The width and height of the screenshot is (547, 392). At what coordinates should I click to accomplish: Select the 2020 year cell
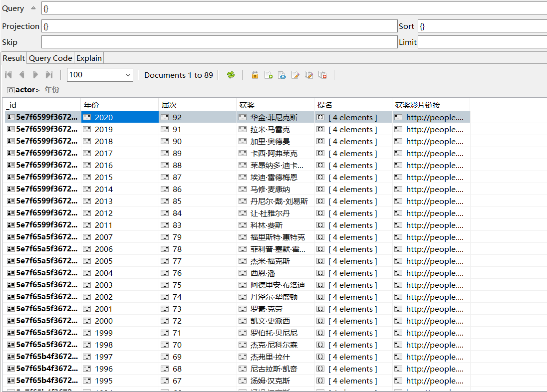(x=120, y=117)
